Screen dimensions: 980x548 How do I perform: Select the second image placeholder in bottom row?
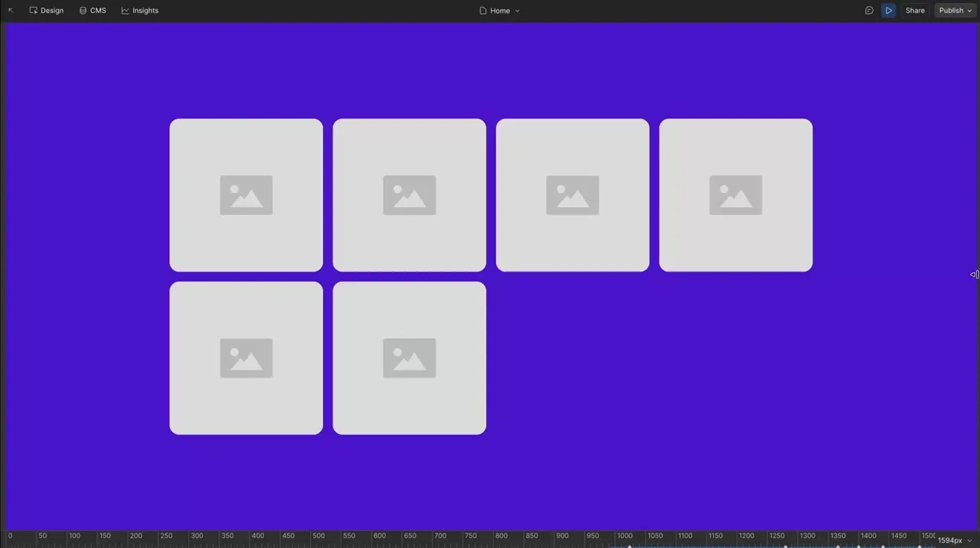[409, 358]
